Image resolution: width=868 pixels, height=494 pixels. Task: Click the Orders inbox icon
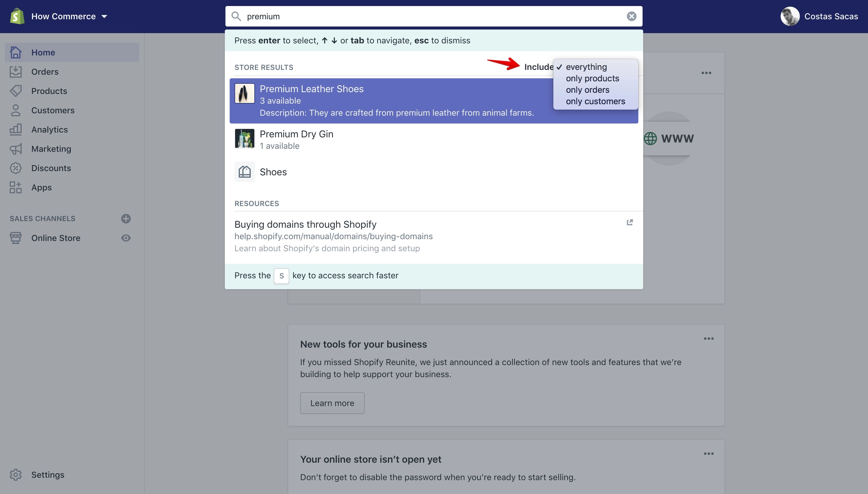[x=16, y=72]
